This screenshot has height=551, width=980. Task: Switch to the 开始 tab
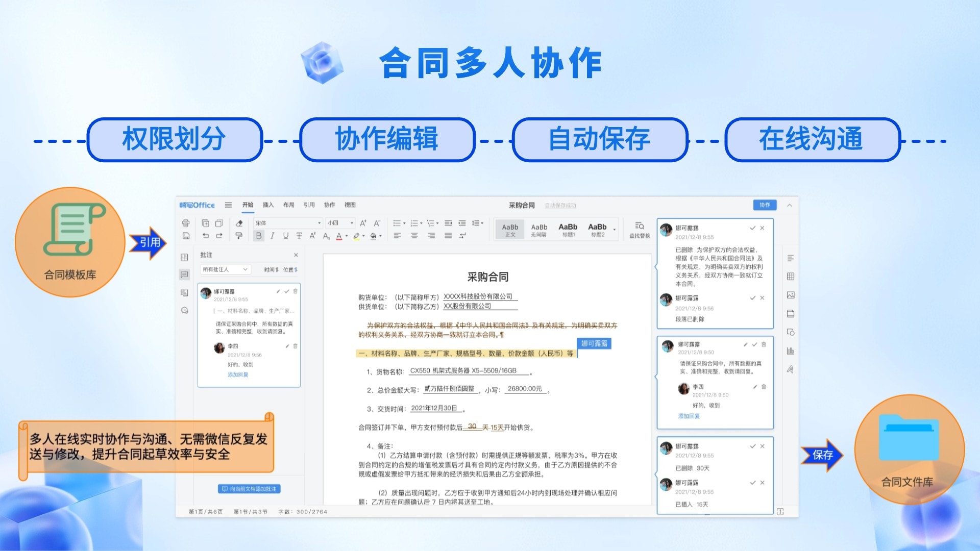point(248,205)
